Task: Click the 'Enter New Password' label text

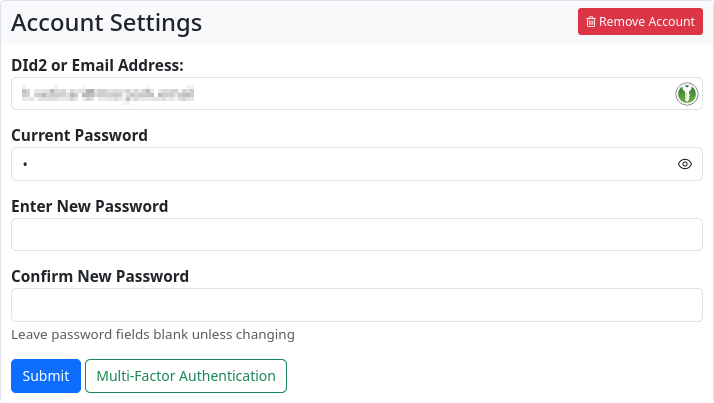Action: pyautogui.click(x=89, y=206)
